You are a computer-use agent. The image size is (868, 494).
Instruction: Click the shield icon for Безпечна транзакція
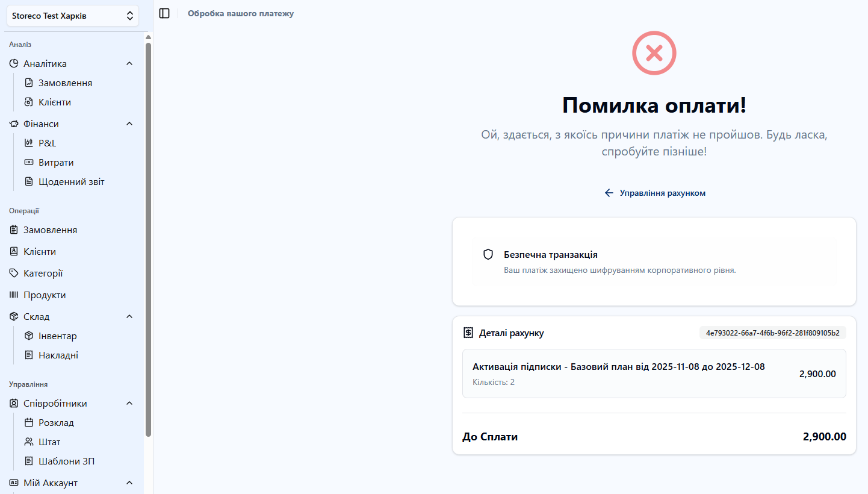(x=488, y=254)
